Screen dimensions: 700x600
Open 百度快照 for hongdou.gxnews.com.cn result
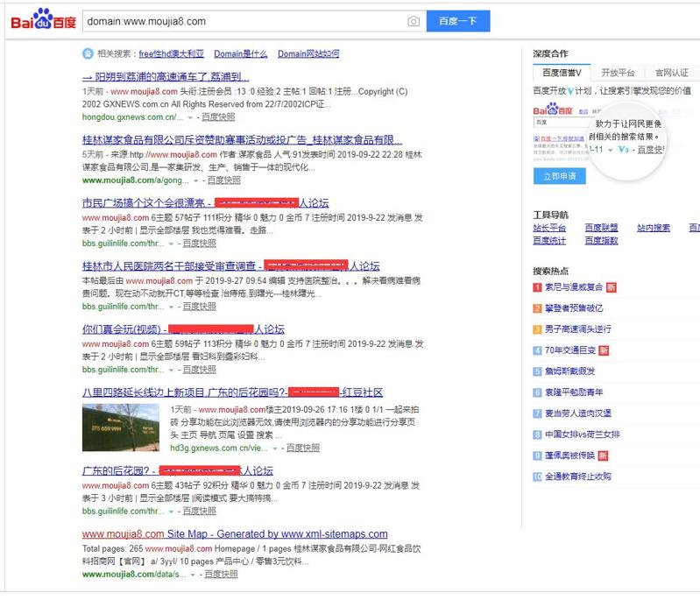(x=218, y=117)
